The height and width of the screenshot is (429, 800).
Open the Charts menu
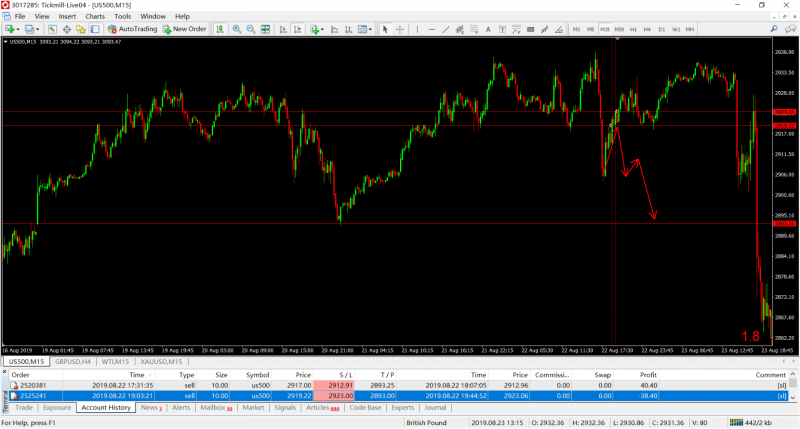[95, 16]
